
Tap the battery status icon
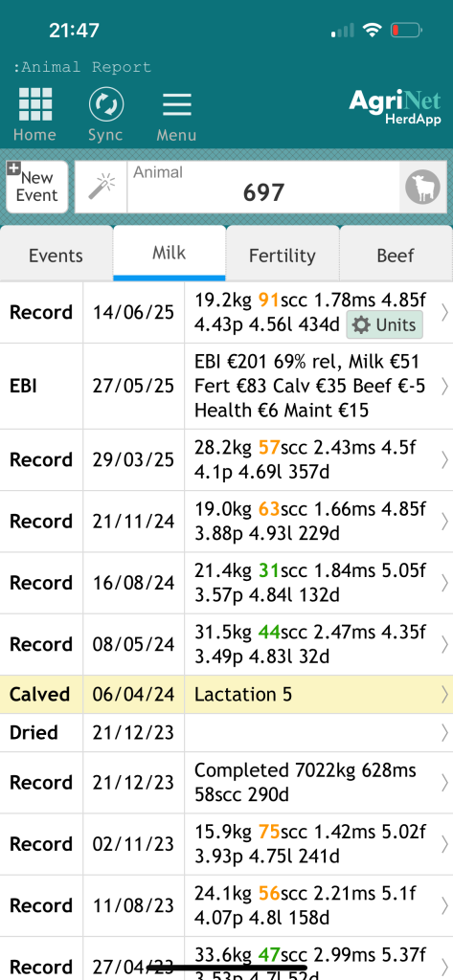(406, 30)
